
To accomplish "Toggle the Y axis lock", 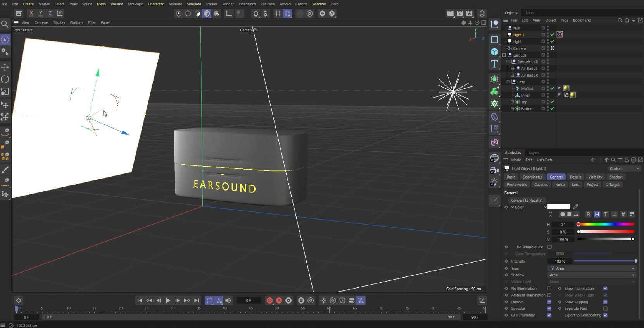I will coord(41,13).
